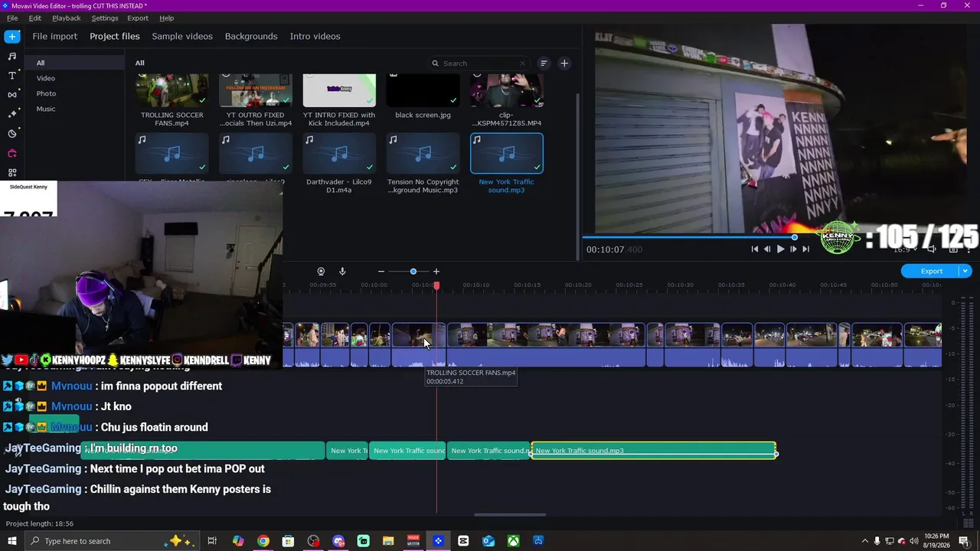This screenshot has height=551, width=980.
Task: Open Outlook from the taskbar
Action: click(488, 541)
